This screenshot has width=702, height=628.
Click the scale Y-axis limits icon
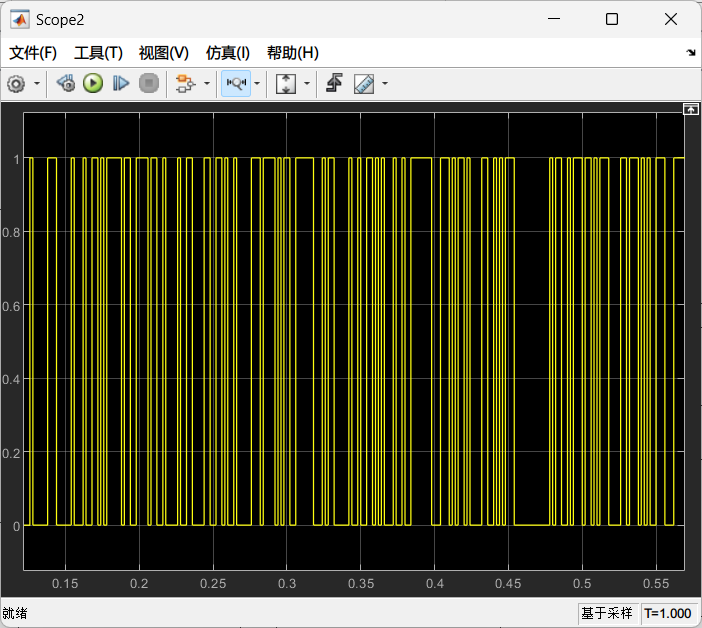[x=286, y=84]
